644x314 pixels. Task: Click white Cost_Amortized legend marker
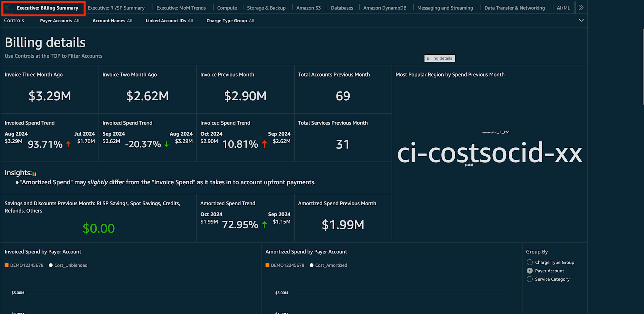tap(311, 265)
